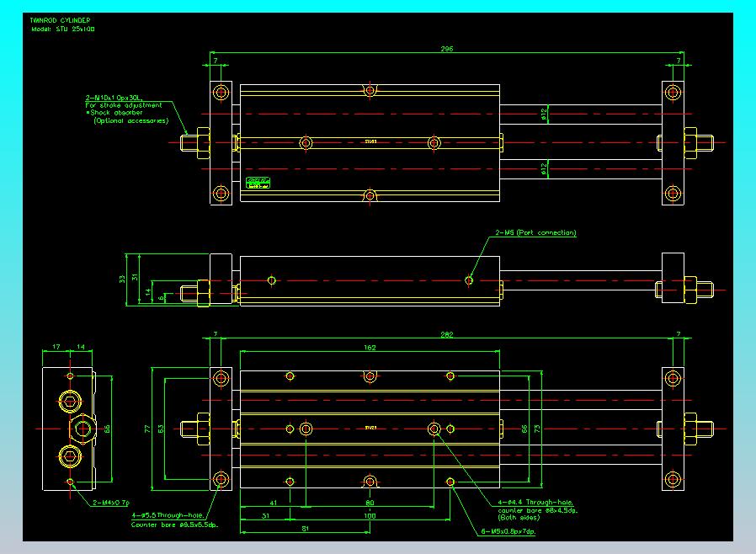Viewport: 756px width, 554px height.
Task: Select 'Counter bore ø9.5x5.5dp.' text
Action: click(x=174, y=525)
